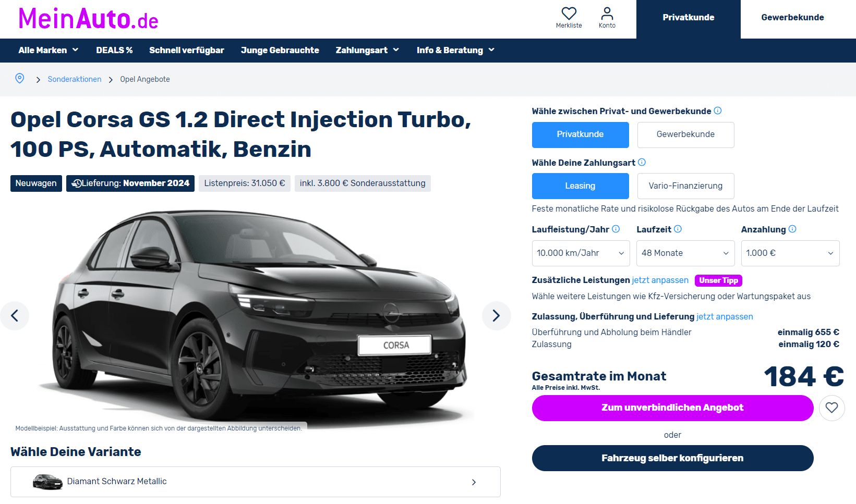Show info icon for Laufzeit
This screenshot has width=856, height=504.
pyautogui.click(x=678, y=229)
